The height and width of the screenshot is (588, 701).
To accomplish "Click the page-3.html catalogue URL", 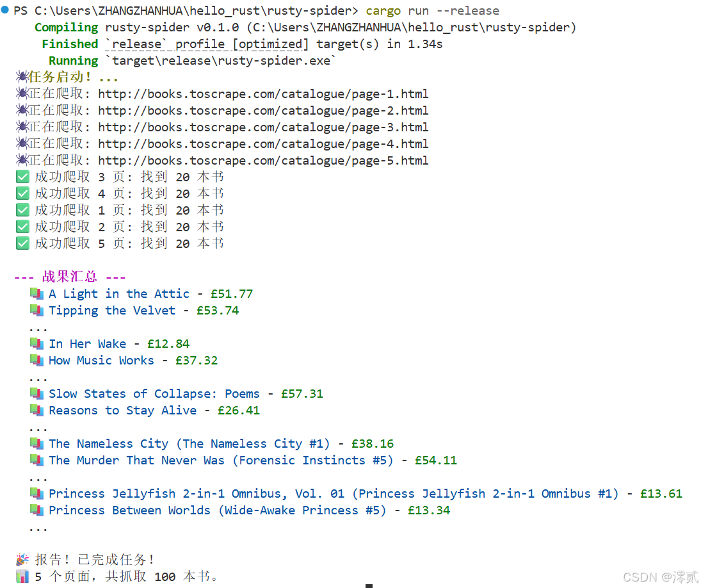I will pyautogui.click(x=263, y=127).
